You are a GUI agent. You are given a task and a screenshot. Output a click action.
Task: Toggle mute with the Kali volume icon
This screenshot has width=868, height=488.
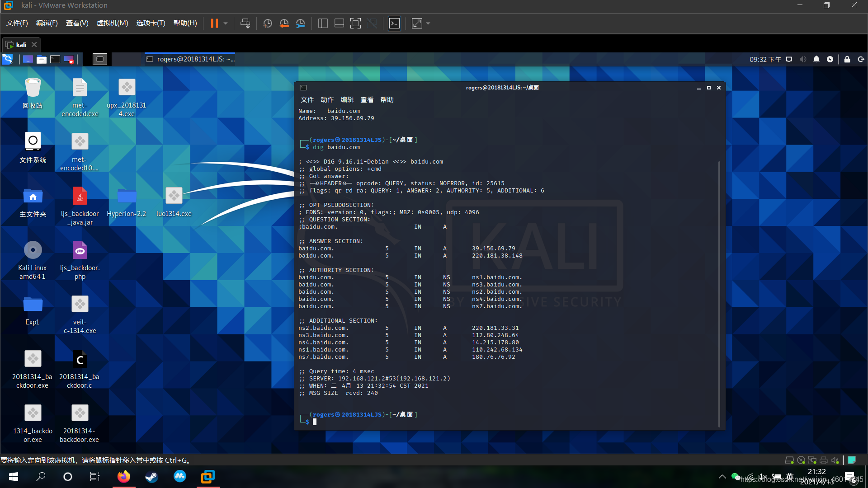[x=803, y=59]
